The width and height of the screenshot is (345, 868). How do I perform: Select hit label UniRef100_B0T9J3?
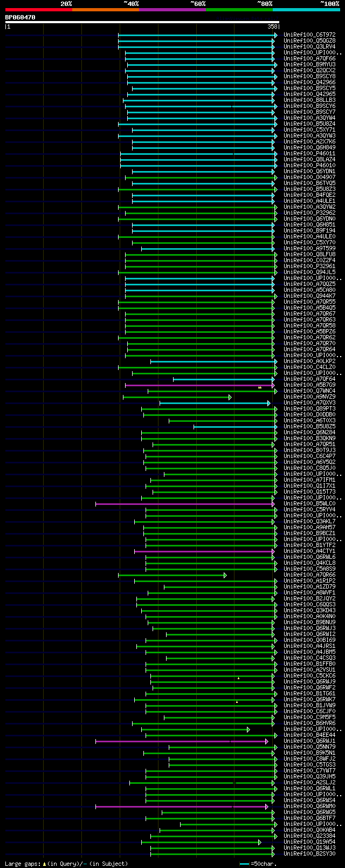pos(309,450)
